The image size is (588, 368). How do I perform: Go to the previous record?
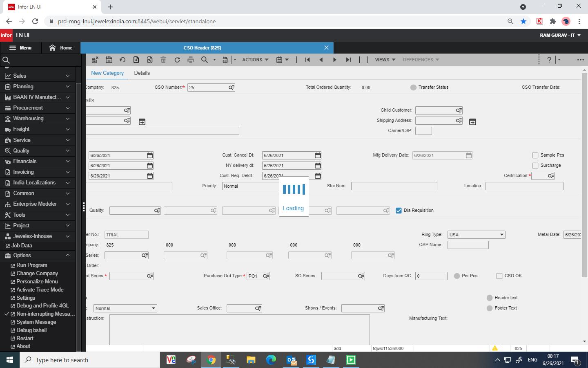click(x=321, y=60)
